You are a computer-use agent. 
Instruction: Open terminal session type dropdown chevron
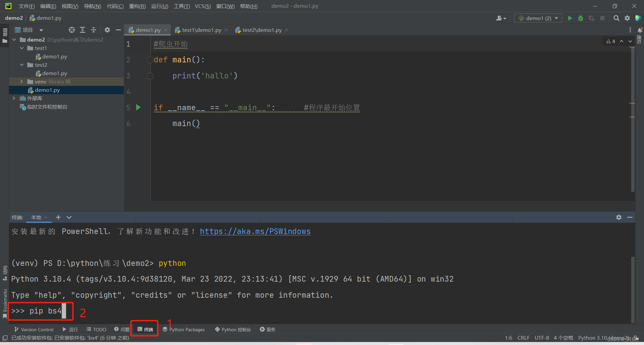click(69, 217)
